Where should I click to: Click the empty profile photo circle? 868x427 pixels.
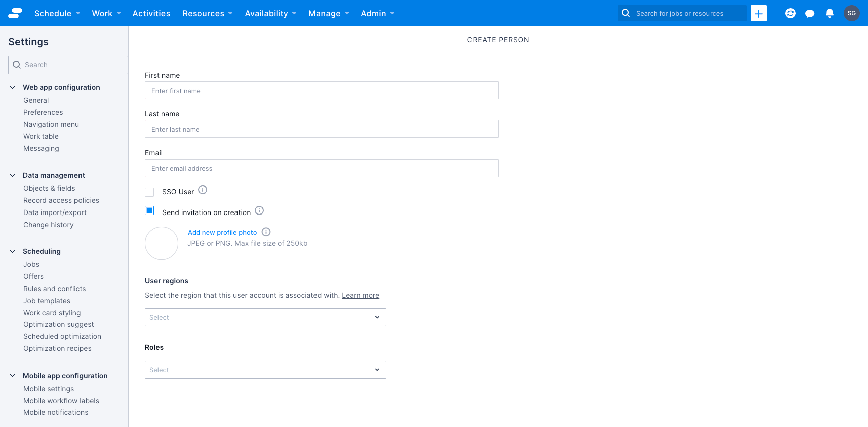point(162,243)
